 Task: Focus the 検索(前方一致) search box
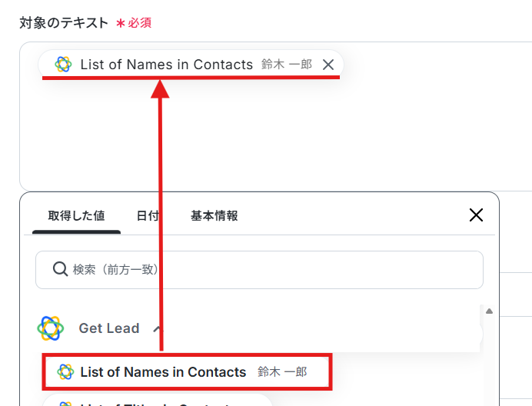click(269, 269)
